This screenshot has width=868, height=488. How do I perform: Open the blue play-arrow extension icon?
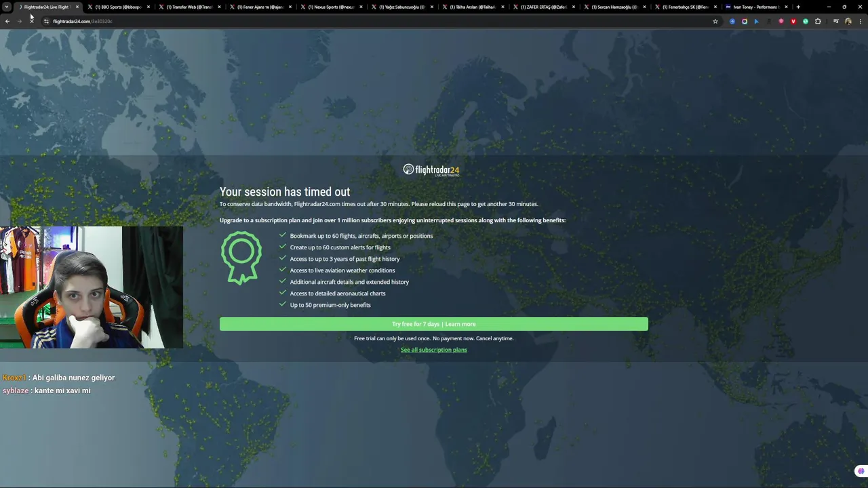[x=757, y=21]
